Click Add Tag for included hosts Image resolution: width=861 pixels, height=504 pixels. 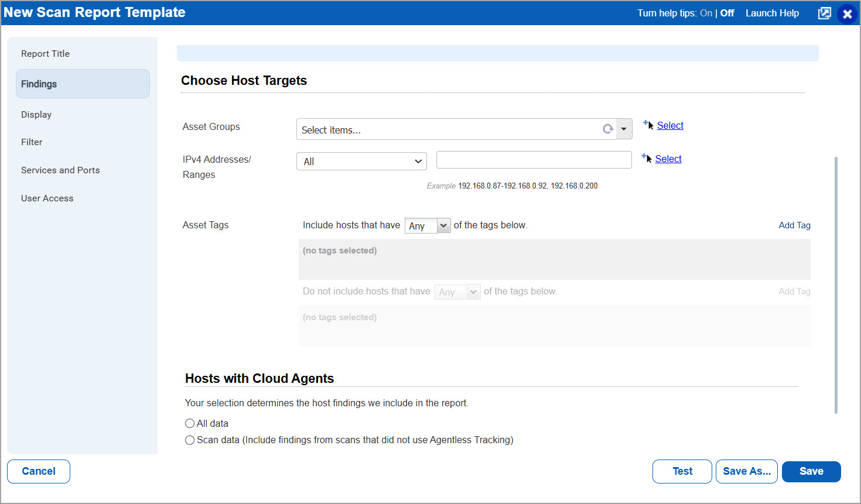pos(794,225)
